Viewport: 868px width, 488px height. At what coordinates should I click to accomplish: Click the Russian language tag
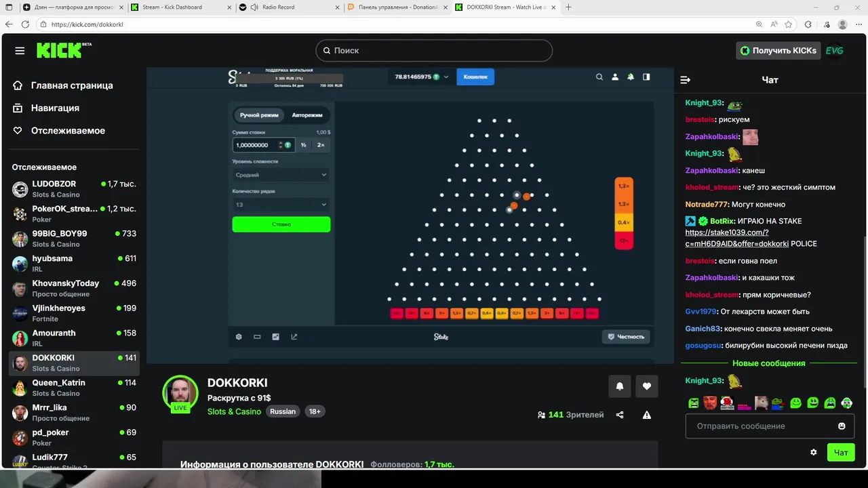(x=283, y=411)
